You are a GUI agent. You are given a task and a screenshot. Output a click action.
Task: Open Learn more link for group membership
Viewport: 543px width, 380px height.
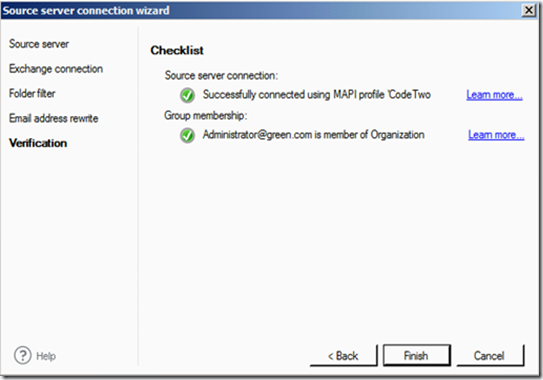pos(496,134)
